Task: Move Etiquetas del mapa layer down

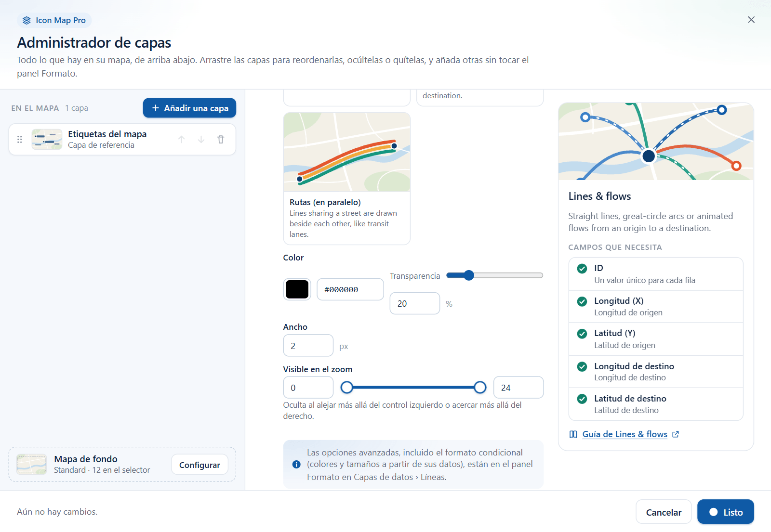Action: pyautogui.click(x=201, y=139)
